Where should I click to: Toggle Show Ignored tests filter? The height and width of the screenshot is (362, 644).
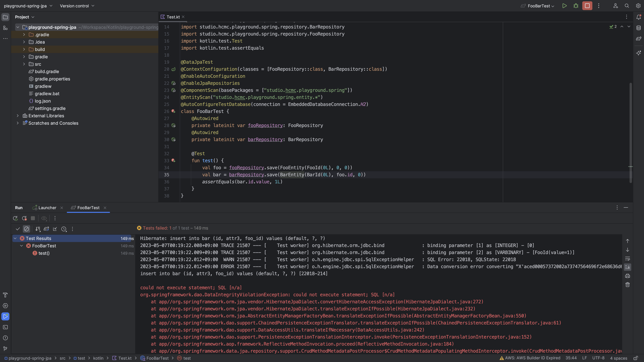(x=26, y=229)
